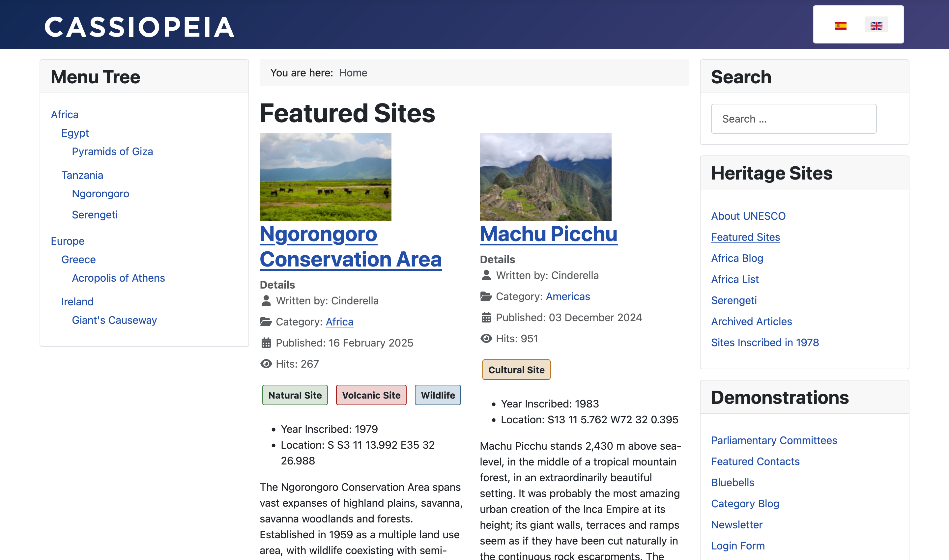
Task: Click the Cultural Site tag
Action: coord(516,369)
